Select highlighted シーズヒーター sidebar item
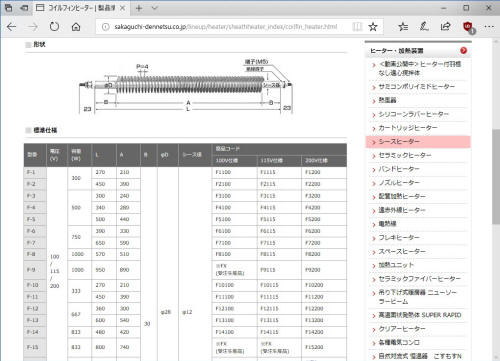The height and width of the screenshot is (361, 500). pos(418,142)
